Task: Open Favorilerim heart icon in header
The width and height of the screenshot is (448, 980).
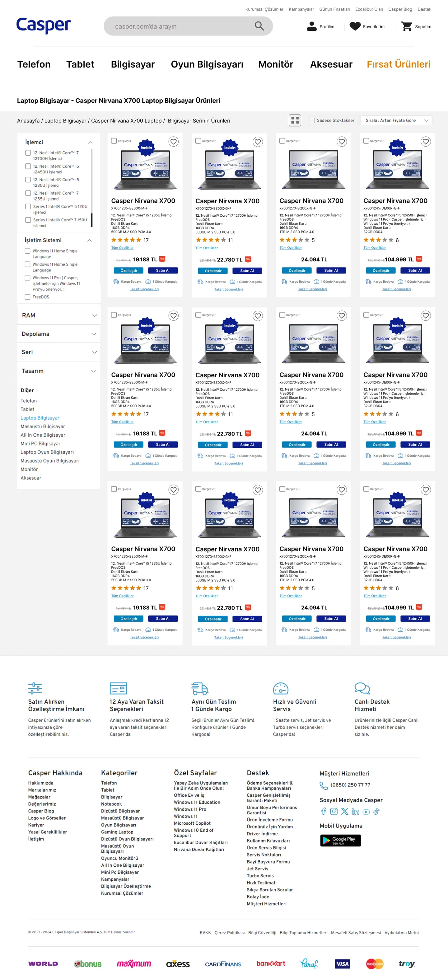Action: click(355, 26)
